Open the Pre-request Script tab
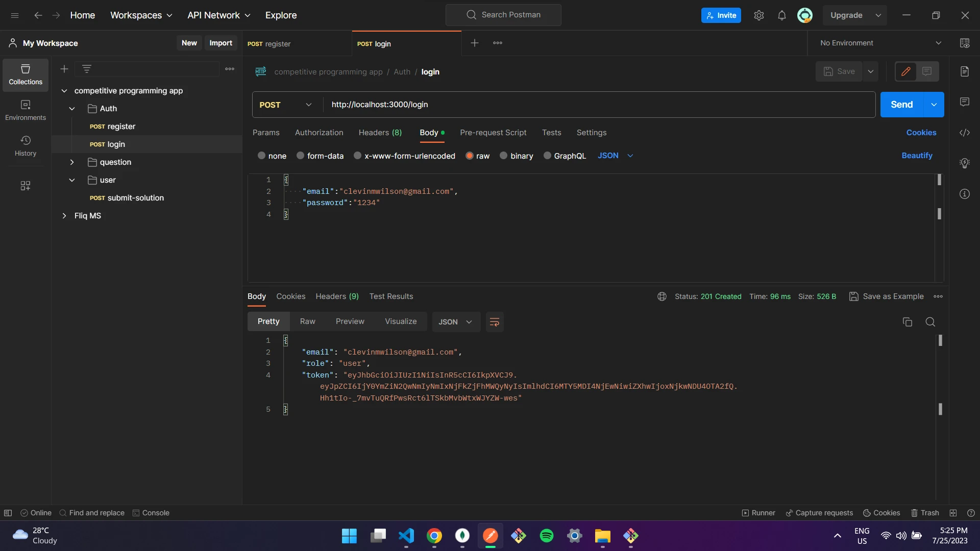The height and width of the screenshot is (551, 980). tap(493, 133)
